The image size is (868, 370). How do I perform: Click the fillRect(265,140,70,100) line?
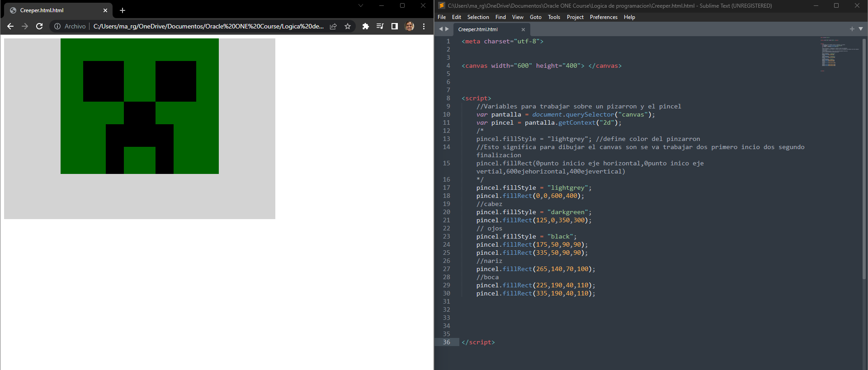point(536,269)
